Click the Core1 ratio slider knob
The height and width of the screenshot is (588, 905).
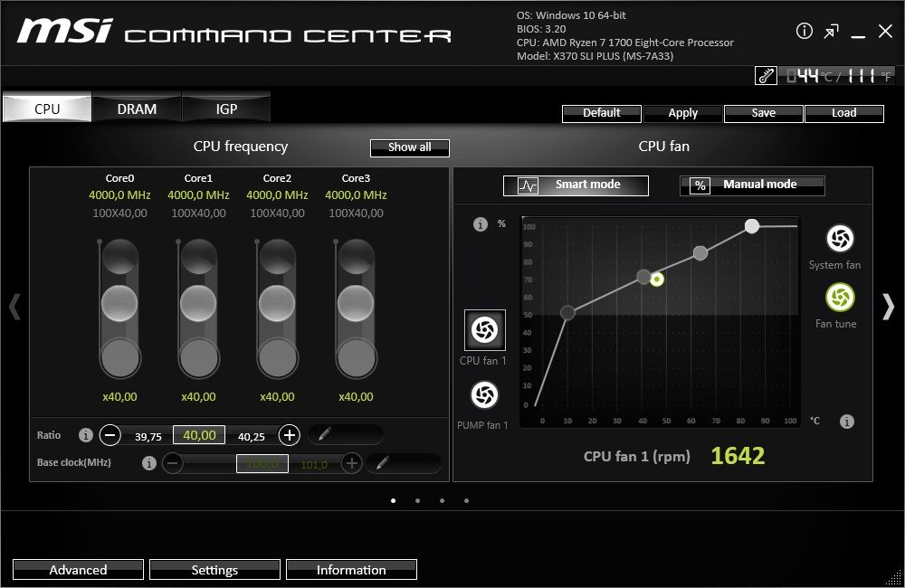198,303
